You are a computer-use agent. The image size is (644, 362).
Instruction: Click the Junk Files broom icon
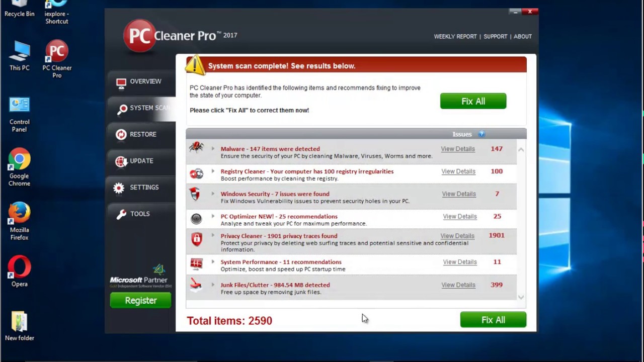(x=196, y=286)
